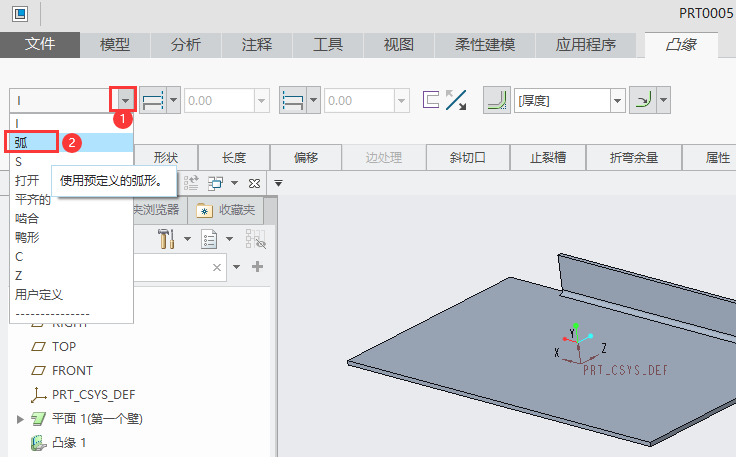Switch to the 柔性建模 ribbon tab
Screen dimensions: 736x457
pyautogui.click(x=485, y=45)
